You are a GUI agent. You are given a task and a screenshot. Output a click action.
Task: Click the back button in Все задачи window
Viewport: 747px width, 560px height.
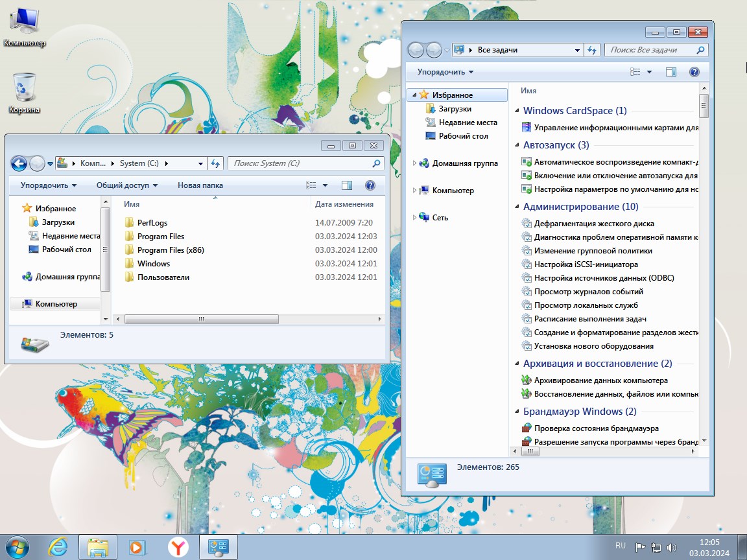tap(416, 50)
